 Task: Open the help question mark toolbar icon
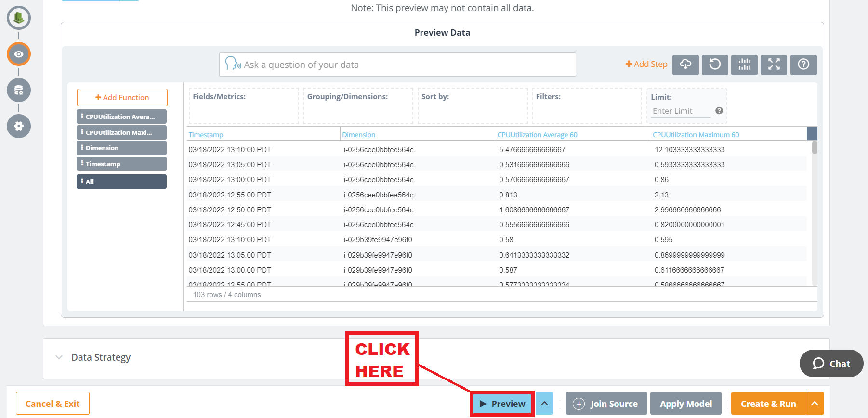(803, 65)
